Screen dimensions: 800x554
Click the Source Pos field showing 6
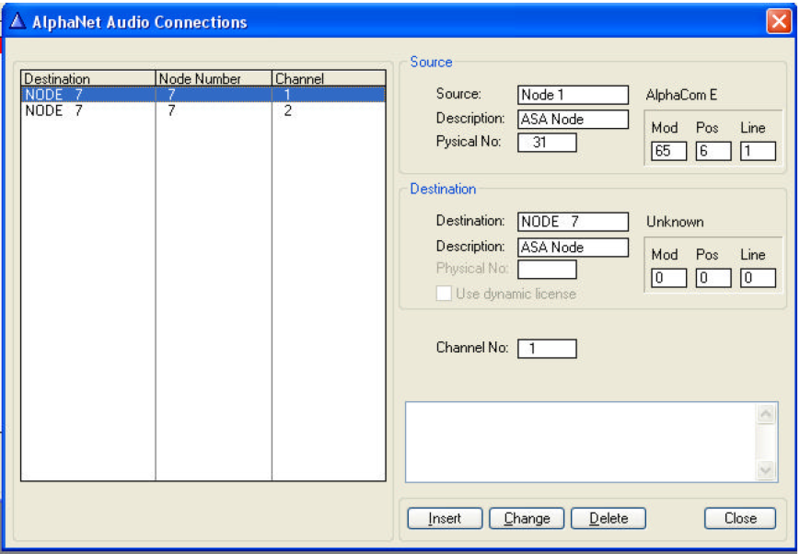[713, 151]
